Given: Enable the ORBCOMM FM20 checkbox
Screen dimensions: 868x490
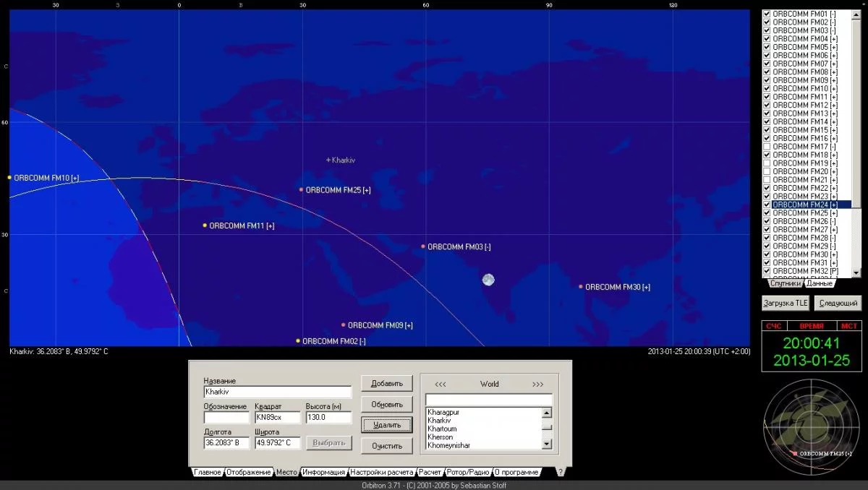Looking at the screenshot, I should click(767, 171).
